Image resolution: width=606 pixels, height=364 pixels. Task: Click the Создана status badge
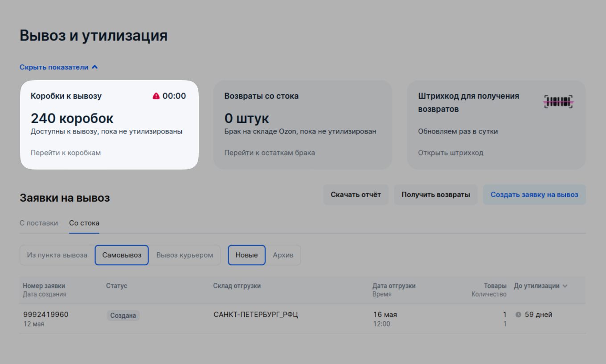pos(123,315)
